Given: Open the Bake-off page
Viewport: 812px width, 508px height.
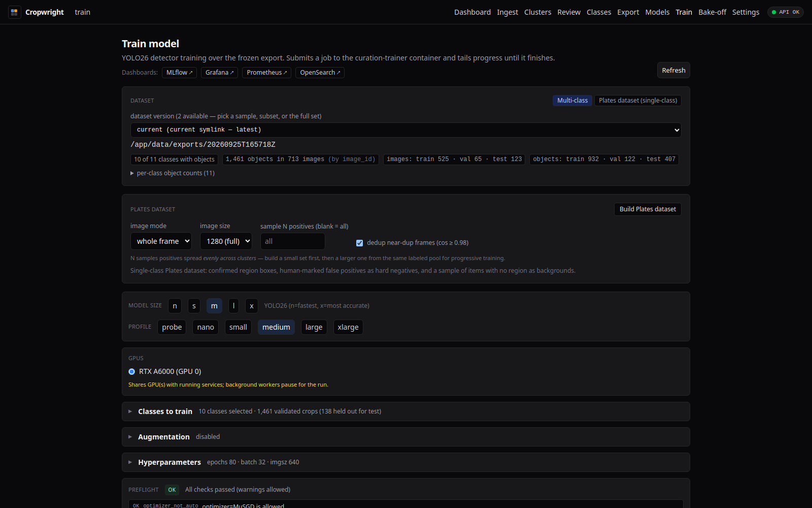Looking at the screenshot, I should click(x=713, y=12).
